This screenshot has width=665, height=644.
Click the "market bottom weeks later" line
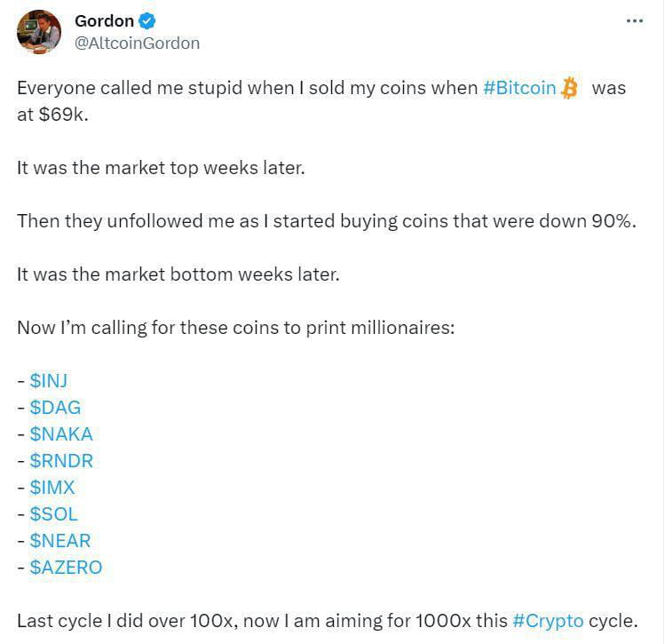178,274
